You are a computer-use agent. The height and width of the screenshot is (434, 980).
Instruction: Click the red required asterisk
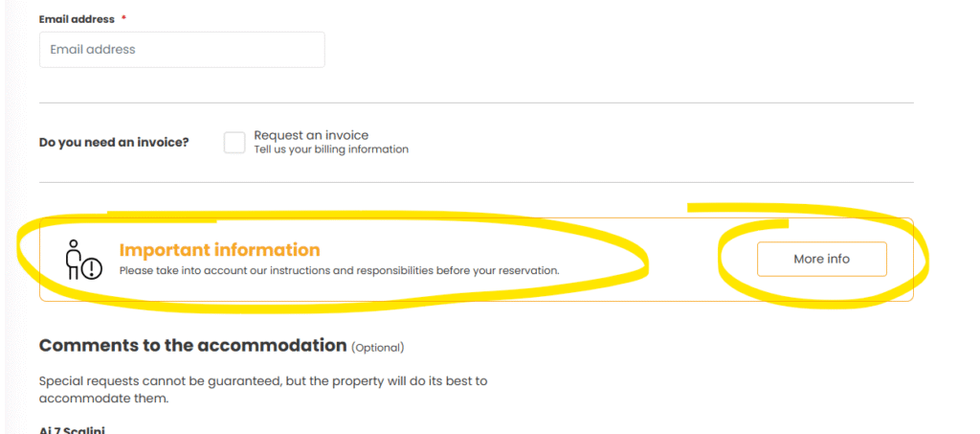pyautogui.click(x=123, y=19)
